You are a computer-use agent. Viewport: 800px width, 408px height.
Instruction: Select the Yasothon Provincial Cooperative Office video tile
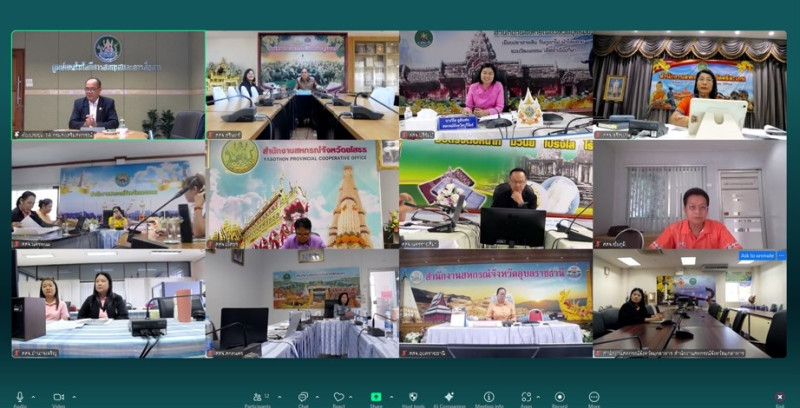pyautogui.click(x=302, y=194)
